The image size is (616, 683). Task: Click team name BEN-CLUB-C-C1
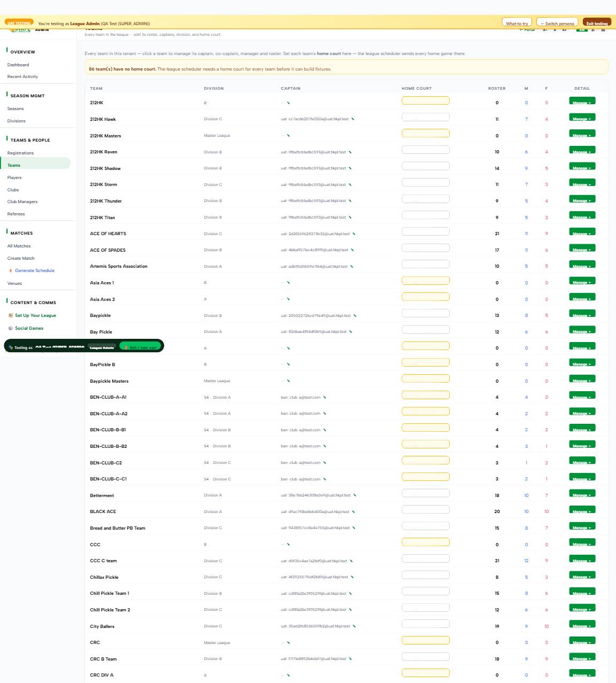pos(109,479)
